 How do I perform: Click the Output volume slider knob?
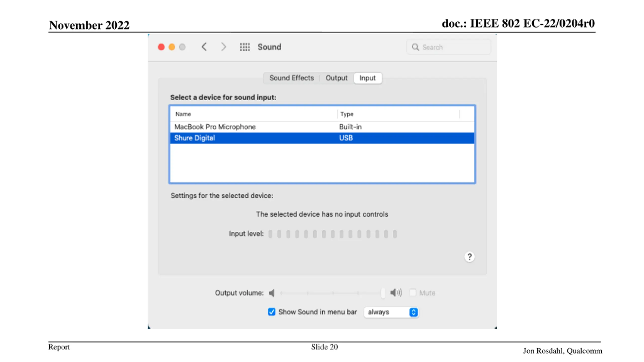pyautogui.click(x=383, y=293)
